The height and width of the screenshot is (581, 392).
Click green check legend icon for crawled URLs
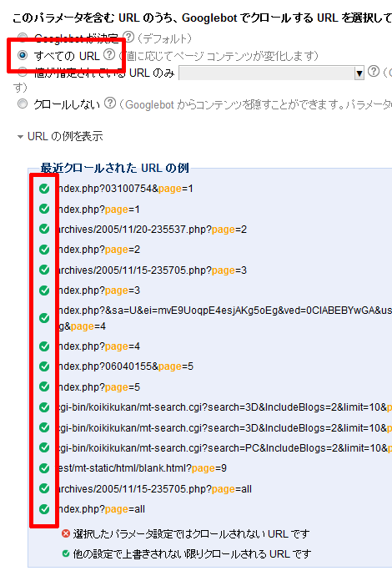click(x=66, y=553)
